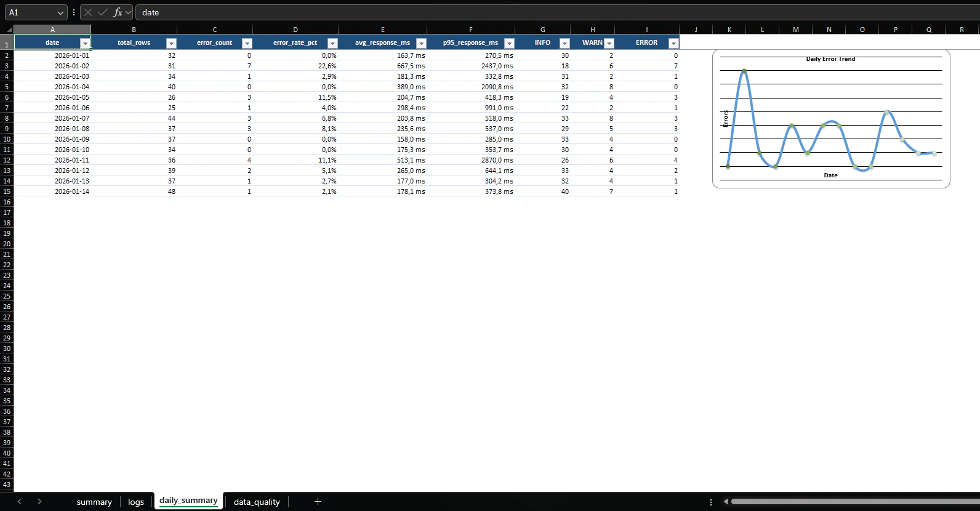Click the chart's Date axis title
980x511 pixels.
coord(830,175)
